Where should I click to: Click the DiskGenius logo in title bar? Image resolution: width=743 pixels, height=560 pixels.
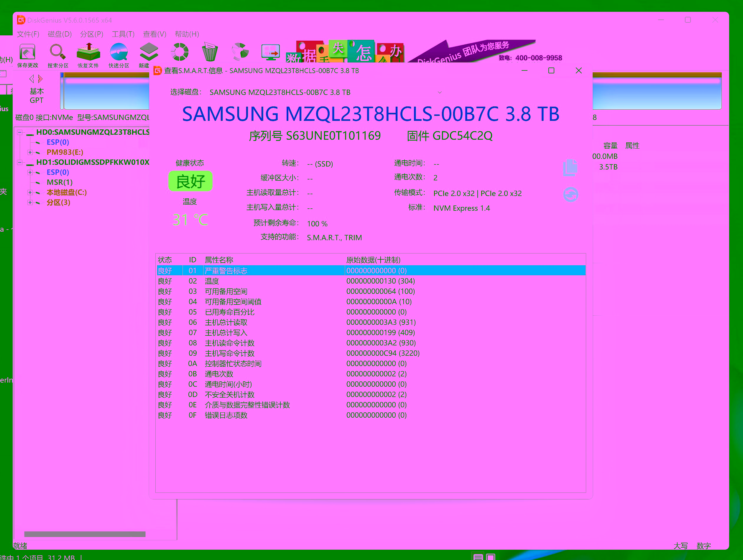pos(21,20)
